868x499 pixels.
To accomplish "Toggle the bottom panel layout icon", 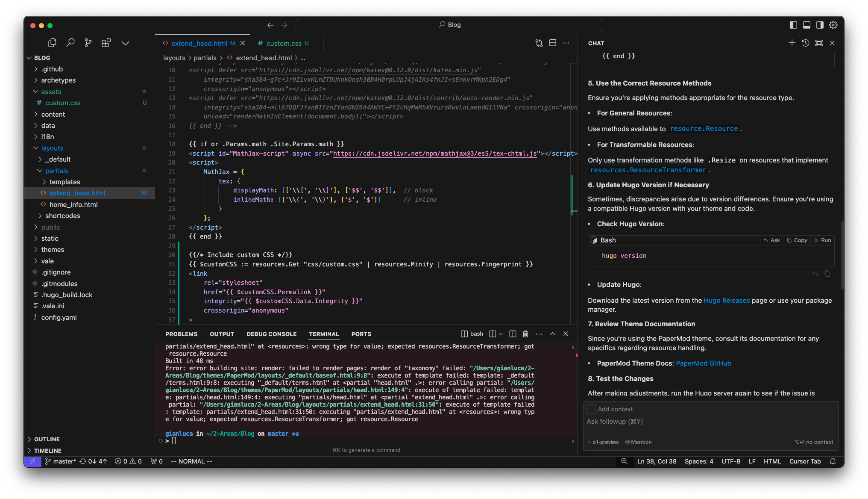I will (x=806, y=25).
